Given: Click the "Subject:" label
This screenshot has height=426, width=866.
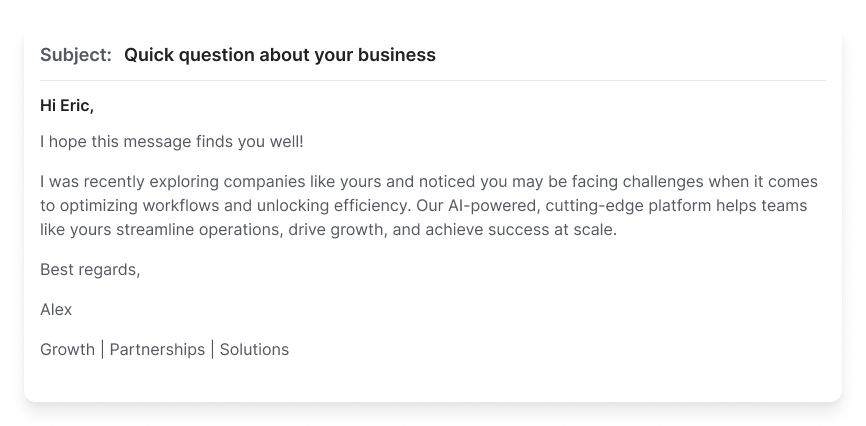Looking at the screenshot, I should pyautogui.click(x=76, y=55).
